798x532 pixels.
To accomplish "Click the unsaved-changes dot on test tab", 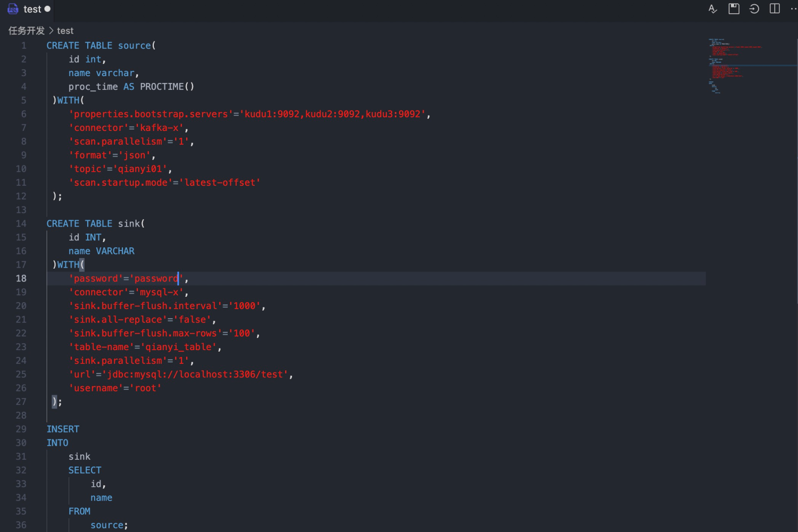I will (x=47, y=9).
